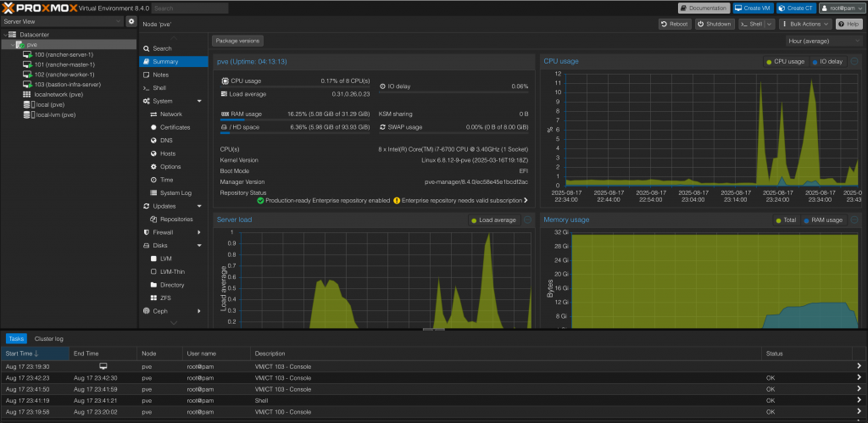Click the CPU usage chart undo-zoom icon
The image size is (868, 423).
(x=854, y=61)
